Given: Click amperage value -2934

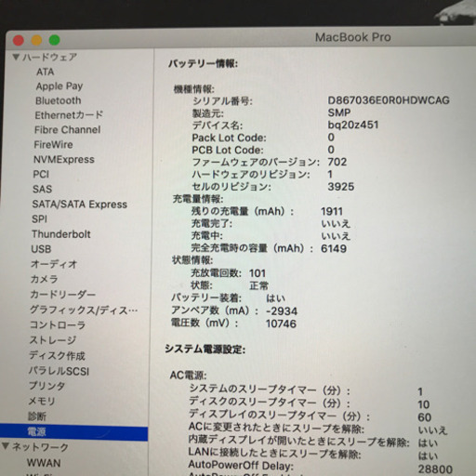Looking at the screenshot, I should pyautogui.click(x=282, y=311).
